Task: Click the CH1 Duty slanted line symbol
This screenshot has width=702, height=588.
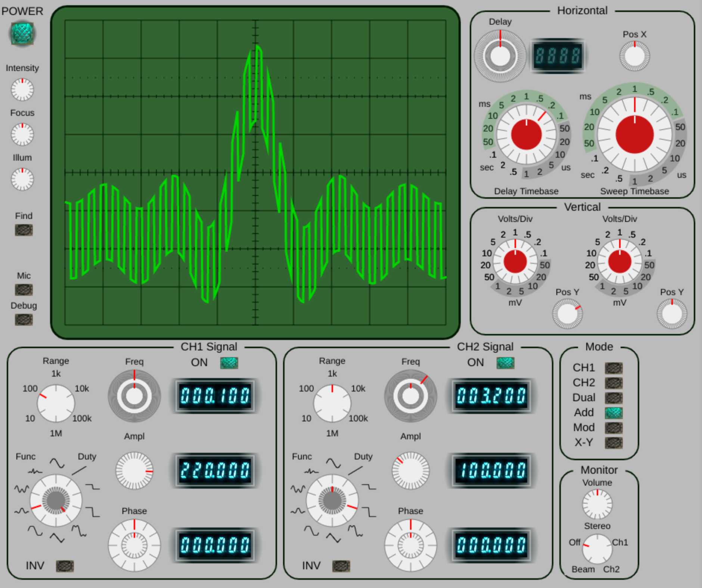Action: click(x=79, y=470)
